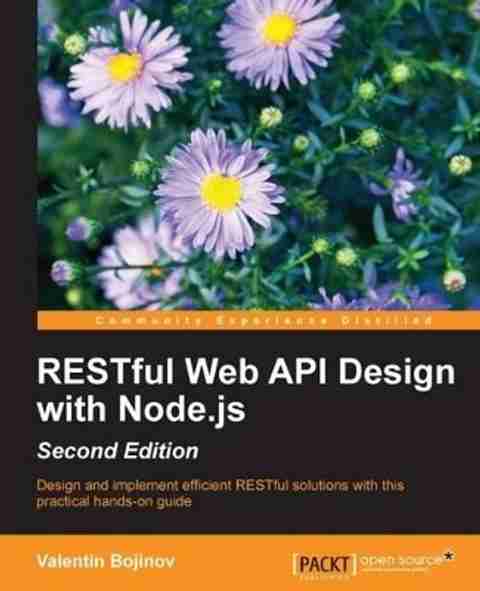Click the "RESTful Web API Design" title line
480x591 pixels.
246,372
